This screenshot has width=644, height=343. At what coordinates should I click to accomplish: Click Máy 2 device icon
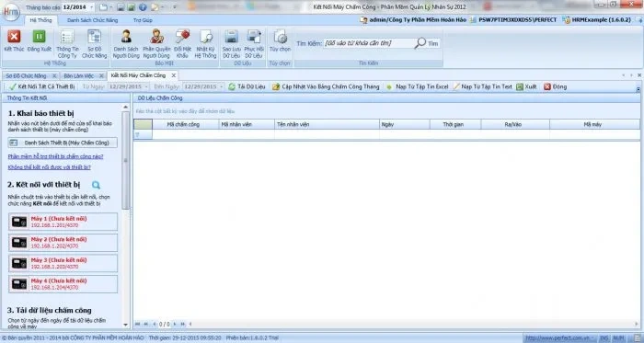point(19,243)
